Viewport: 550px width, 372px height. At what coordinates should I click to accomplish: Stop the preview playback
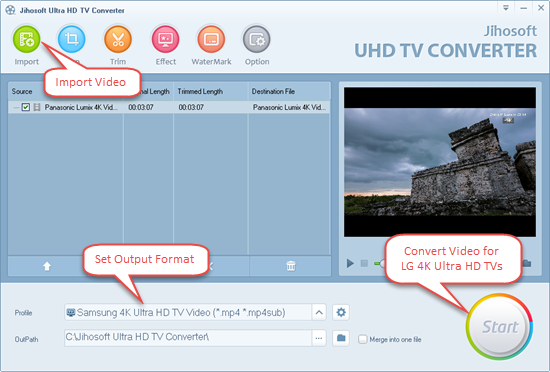(364, 263)
